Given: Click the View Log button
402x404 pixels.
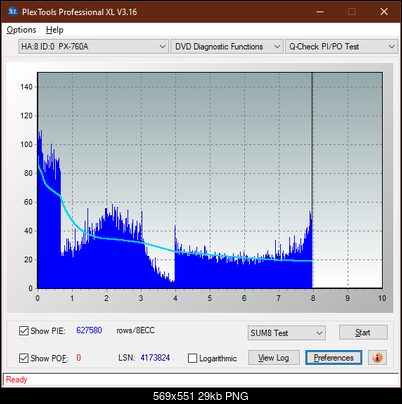Looking at the screenshot, I should 274,358.
